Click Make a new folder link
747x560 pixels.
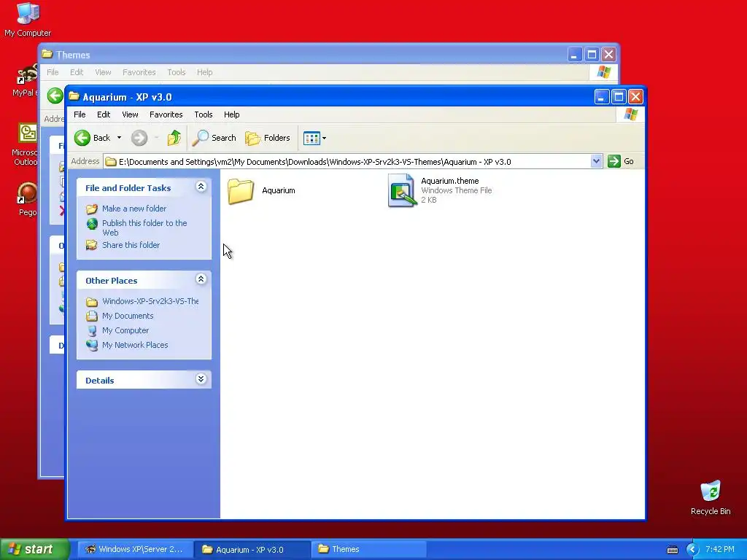(x=134, y=209)
